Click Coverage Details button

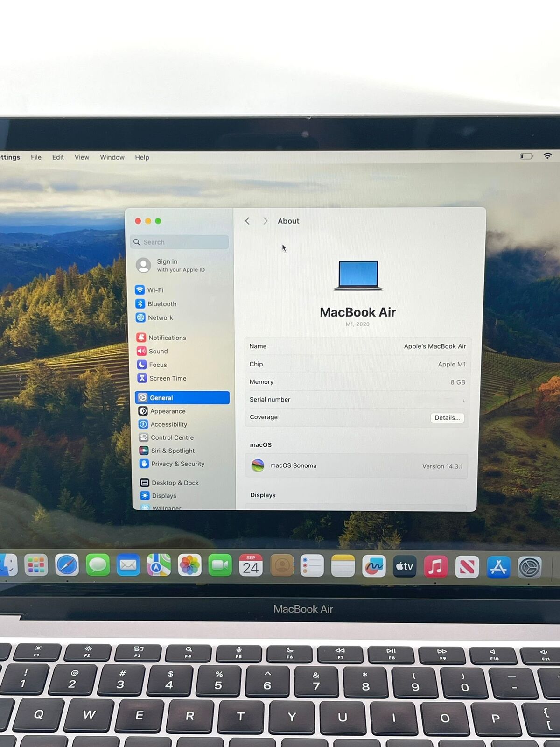pyautogui.click(x=447, y=418)
